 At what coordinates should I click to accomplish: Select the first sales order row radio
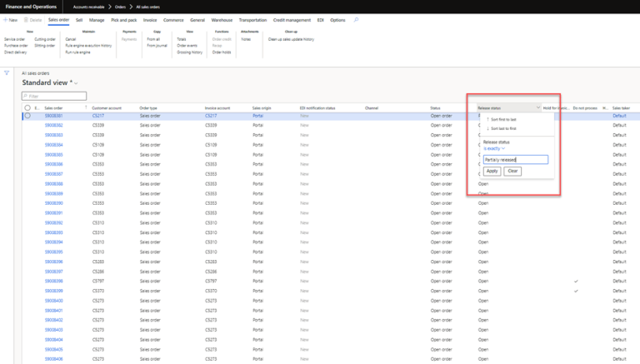(x=27, y=116)
